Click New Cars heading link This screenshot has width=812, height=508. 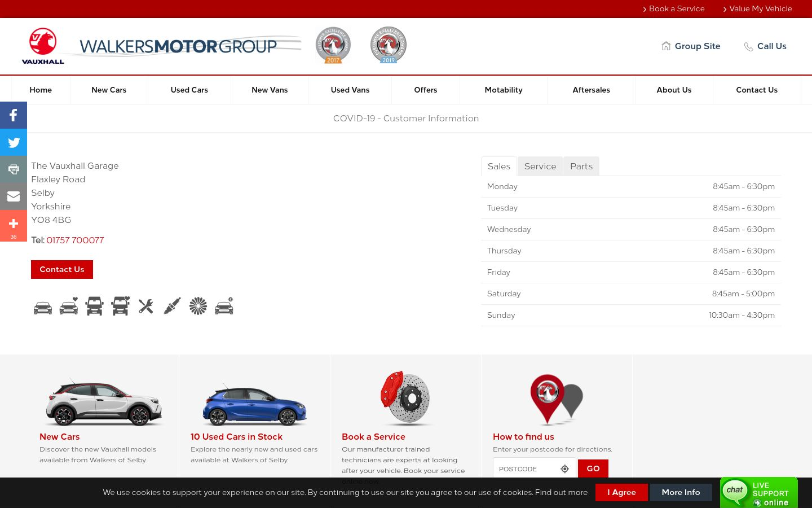(x=59, y=436)
